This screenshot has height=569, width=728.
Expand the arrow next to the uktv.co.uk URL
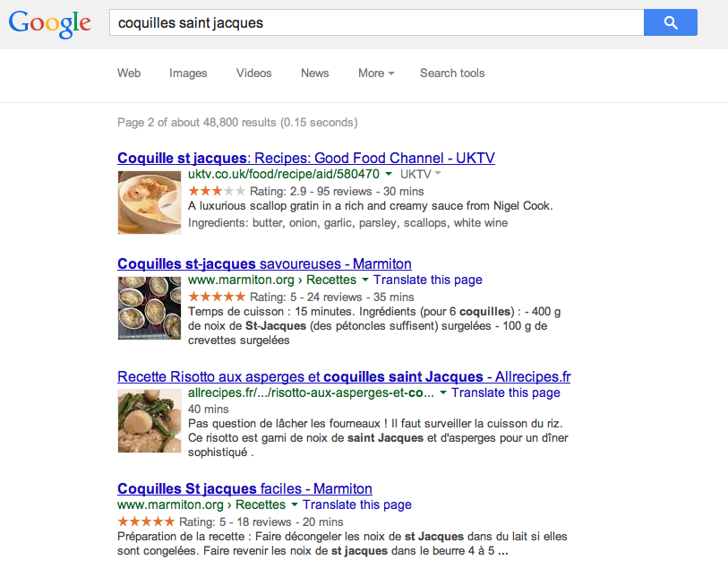click(390, 175)
